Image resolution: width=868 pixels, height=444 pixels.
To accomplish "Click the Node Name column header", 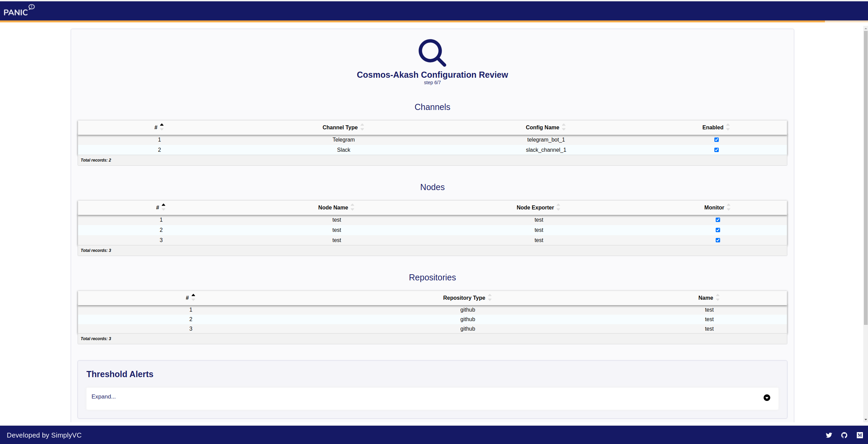I will coord(333,207).
